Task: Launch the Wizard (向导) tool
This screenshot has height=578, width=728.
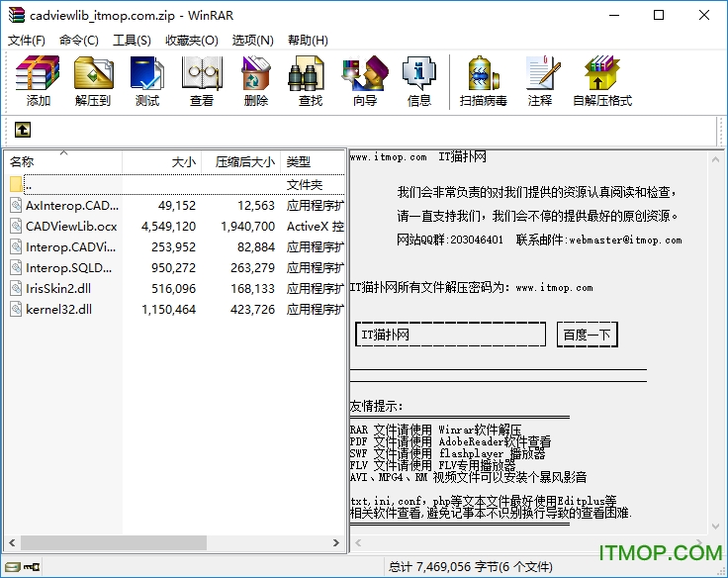Action: point(365,73)
